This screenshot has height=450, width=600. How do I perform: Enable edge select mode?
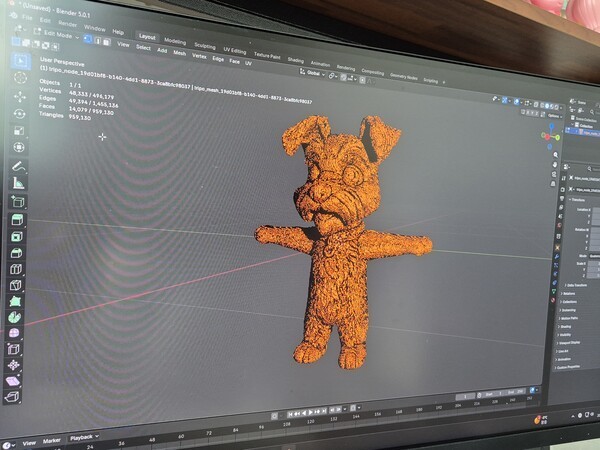[x=97, y=40]
